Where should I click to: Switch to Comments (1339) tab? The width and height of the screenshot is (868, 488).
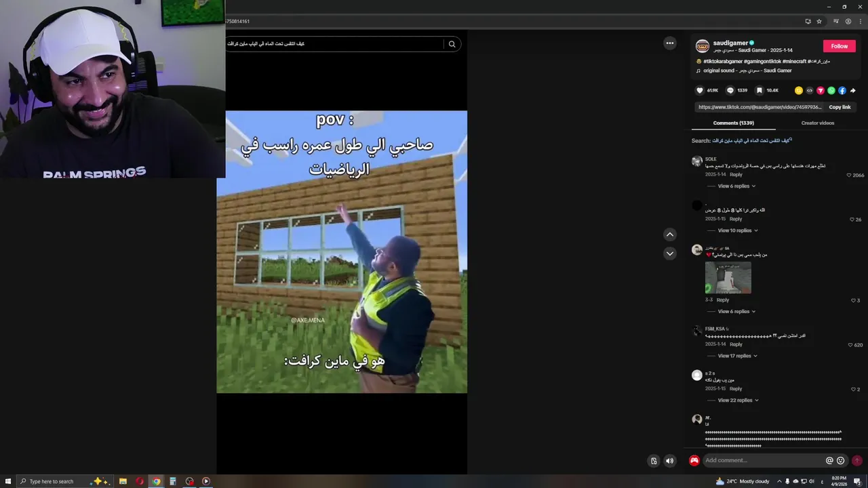733,123
